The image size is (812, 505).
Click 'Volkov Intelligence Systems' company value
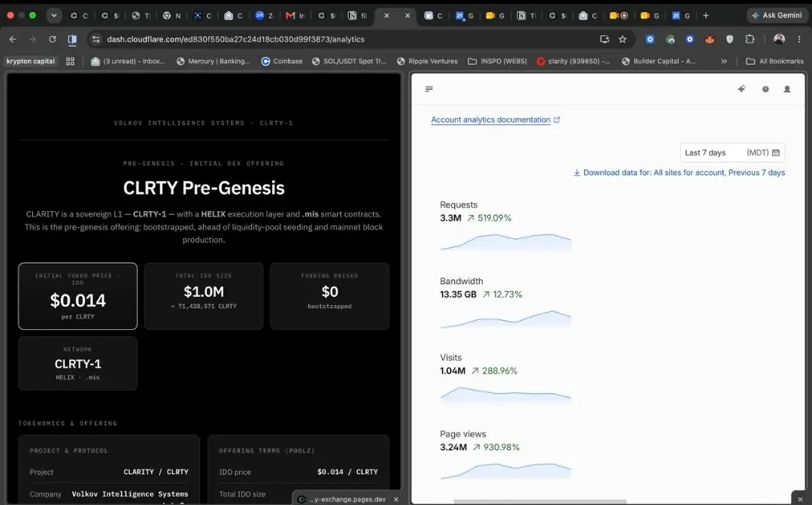coord(130,494)
